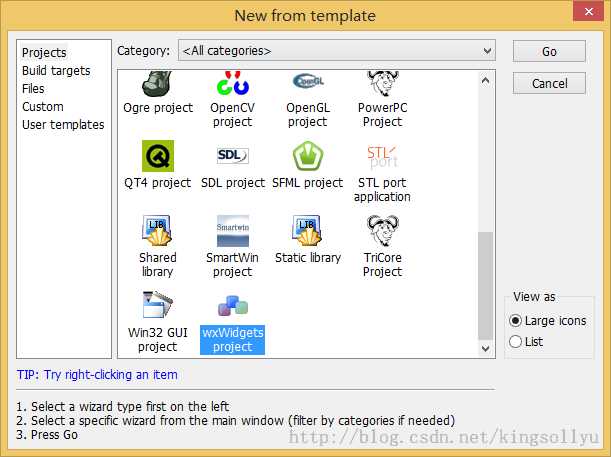This screenshot has height=457, width=611.
Task: Select the STL port application icon
Action: pos(383,157)
